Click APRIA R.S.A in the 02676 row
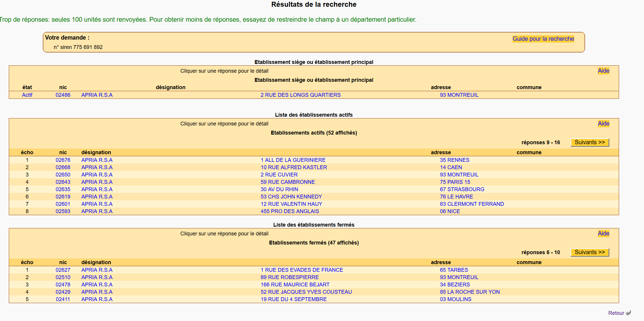Screen dimensions: 644x321 [x=97, y=160]
